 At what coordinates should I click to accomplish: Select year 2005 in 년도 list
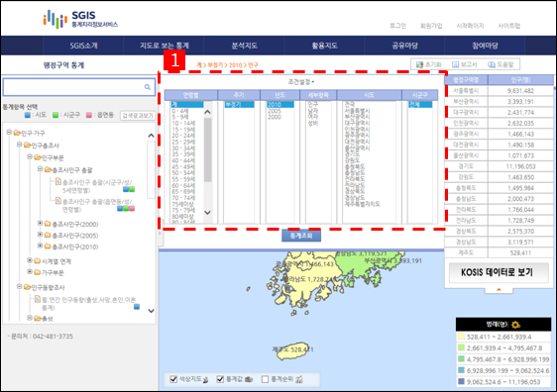pyautogui.click(x=275, y=111)
